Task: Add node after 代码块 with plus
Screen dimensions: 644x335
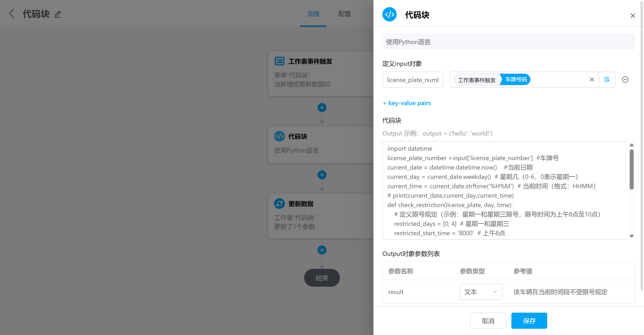Action: [x=322, y=175]
